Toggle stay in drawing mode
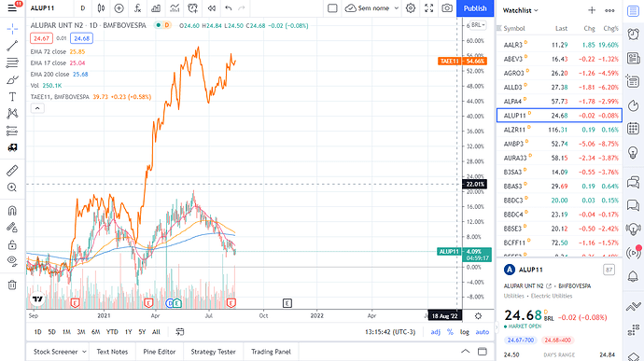Viewport: 644px width, 361px height. click(x=12, y=228)
